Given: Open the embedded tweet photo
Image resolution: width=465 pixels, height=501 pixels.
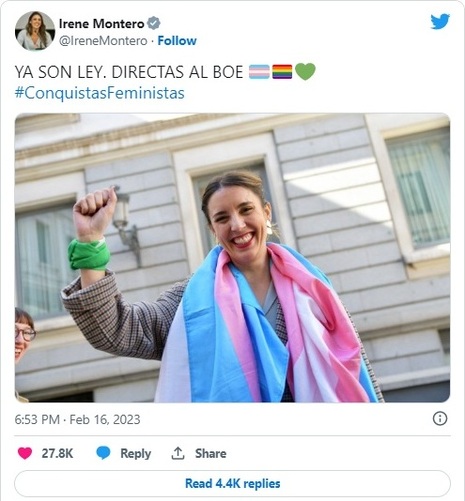Looking at the screenshot, I should click(x=232, y=258).
